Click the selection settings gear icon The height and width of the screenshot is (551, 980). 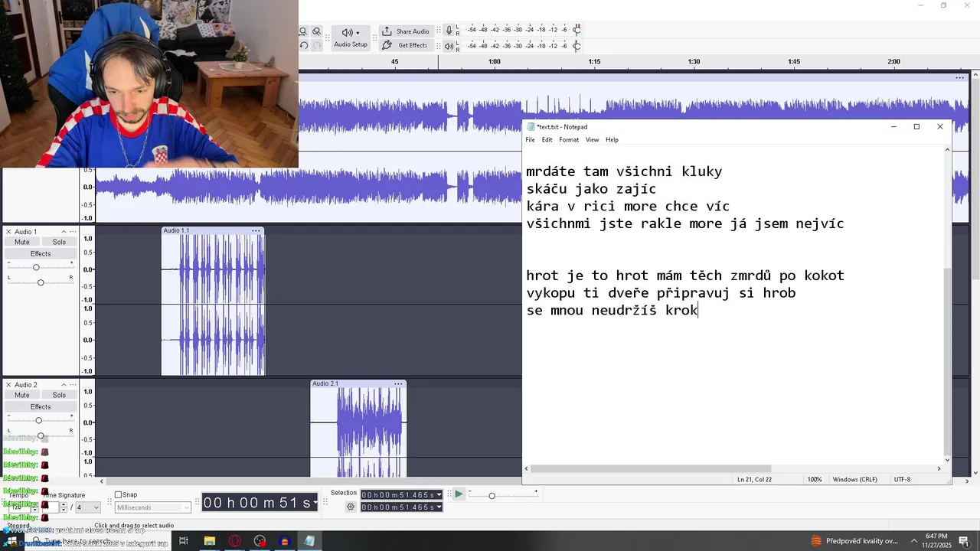(351, 507)
